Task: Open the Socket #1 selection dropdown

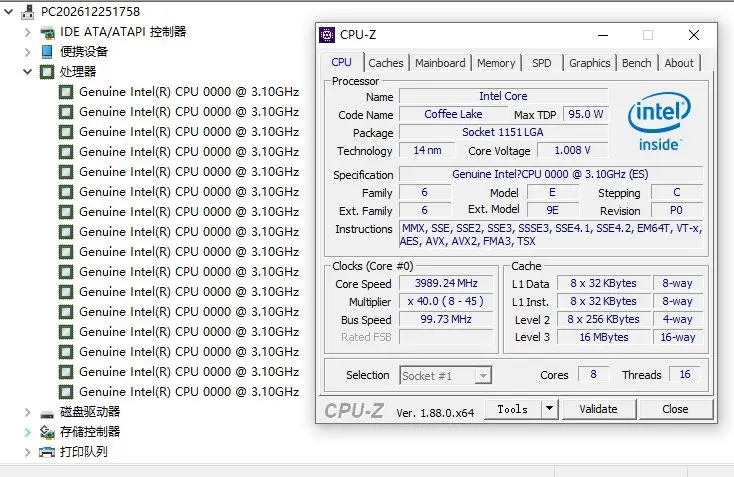Action: coord(483,375)
